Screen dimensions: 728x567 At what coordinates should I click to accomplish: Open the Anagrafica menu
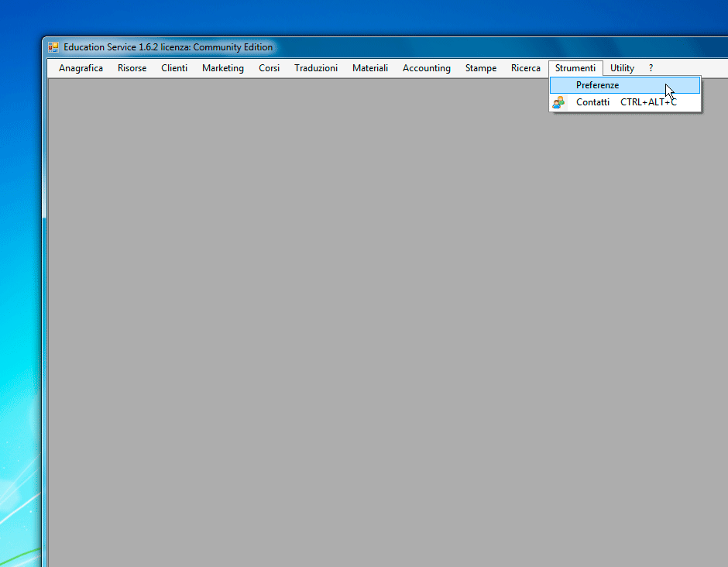coord(81,68)
